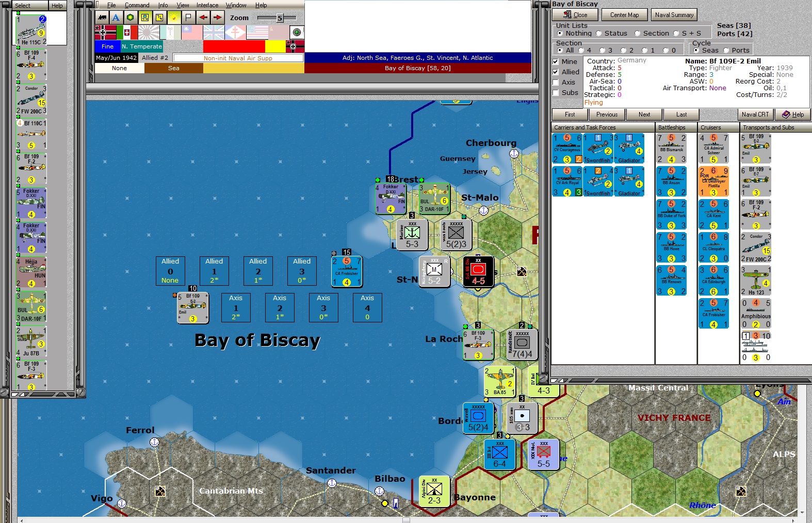Uncheck the Mine checkbox
The image size is (812, 523).
[x=556, y=61]
